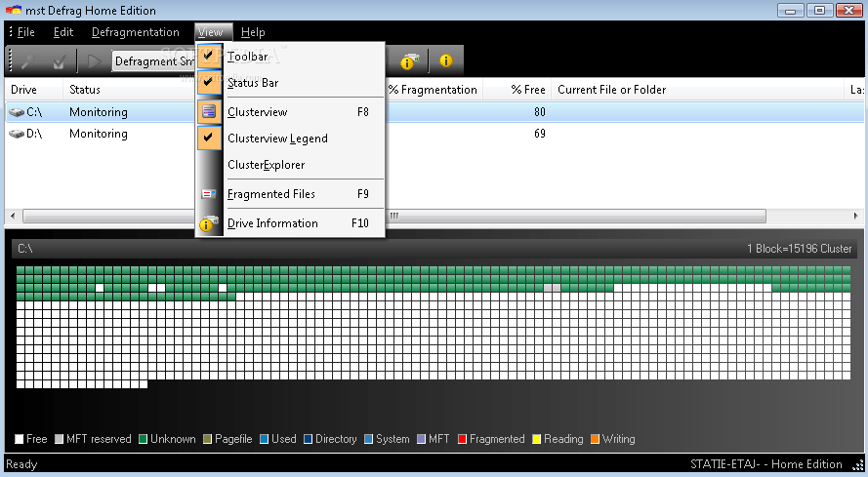Click the Clusterview menu icon
868x477 pixels.
click(209, 112)
